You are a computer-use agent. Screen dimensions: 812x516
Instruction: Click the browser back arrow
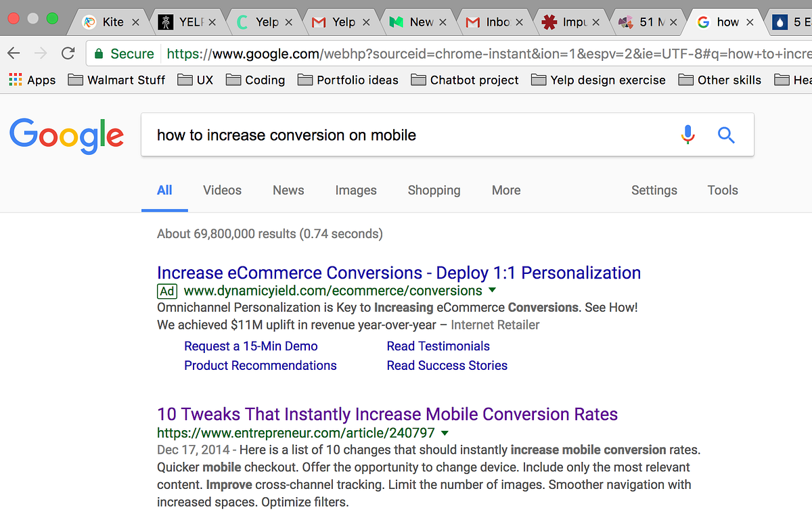(x=14, y=53)
